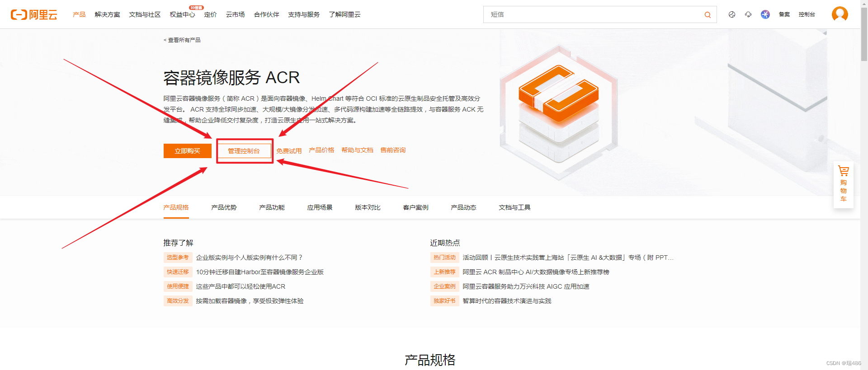Viewport: 868px width, 370px height.
Task: Click the 使用便捷 tag
Action: (178, 286)
